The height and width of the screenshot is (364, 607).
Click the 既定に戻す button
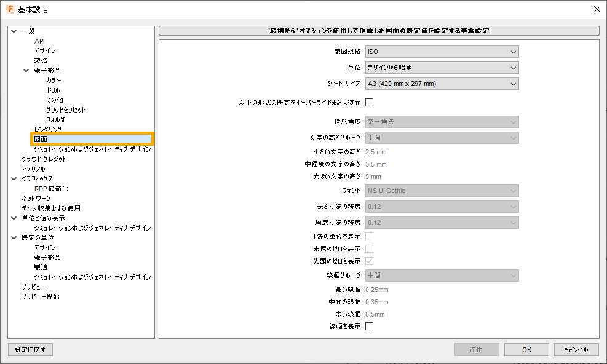click(x=30, y=349)
